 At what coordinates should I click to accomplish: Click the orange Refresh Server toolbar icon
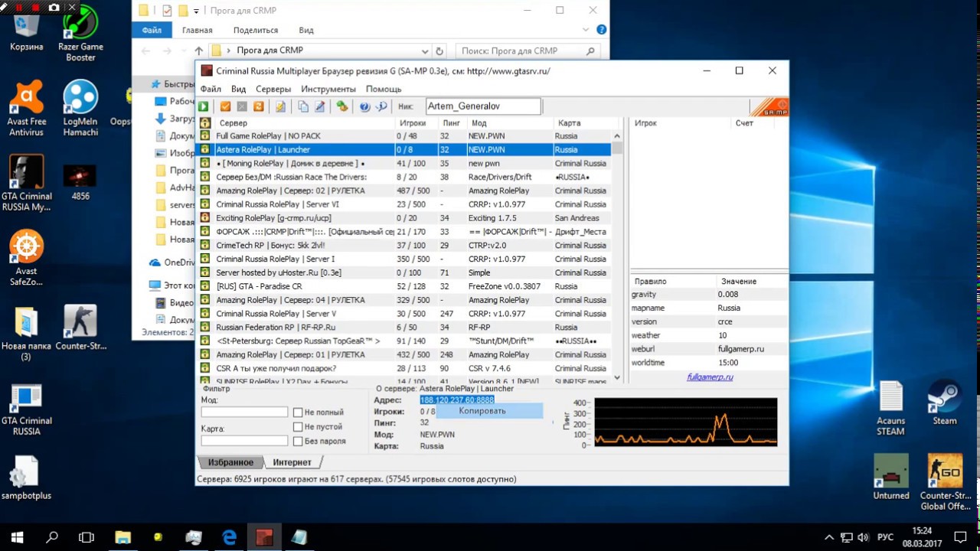click(259, 106)
